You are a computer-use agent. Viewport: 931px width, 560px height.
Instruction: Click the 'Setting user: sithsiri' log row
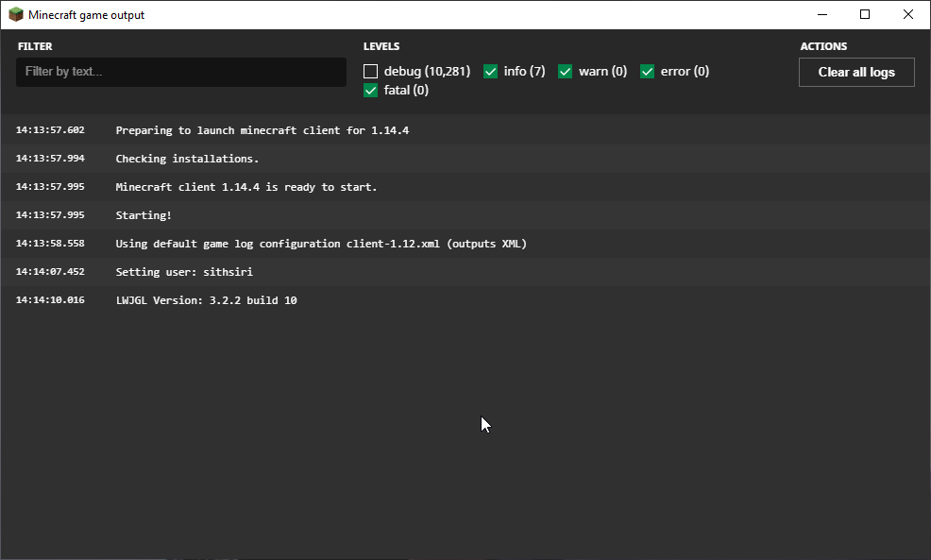[184, 272]
